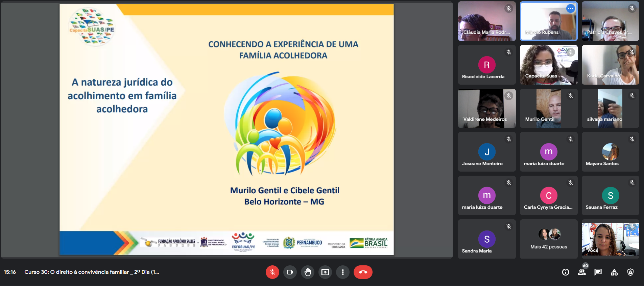Unmute the microphone in the call controls

272,272
